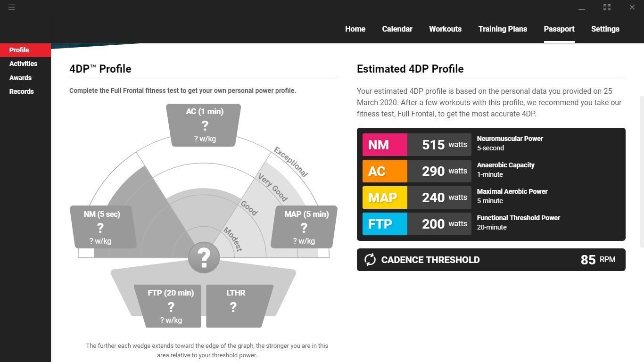
Task: Click the pink NM color badge
Action: [x=385, y=145]
